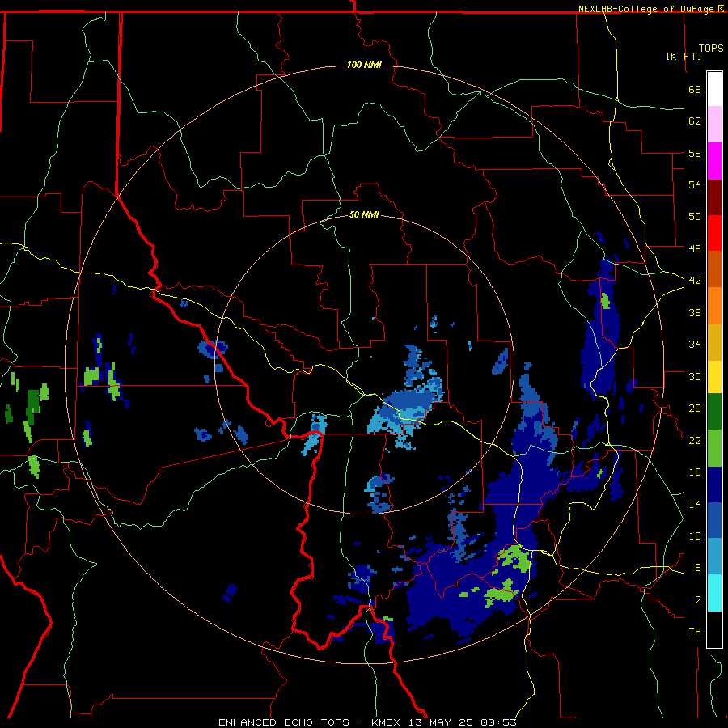Image resolution: width=728 pixels, height=728 pixels.
Task: Click the 54 legend value
Action: coord(695,184)
